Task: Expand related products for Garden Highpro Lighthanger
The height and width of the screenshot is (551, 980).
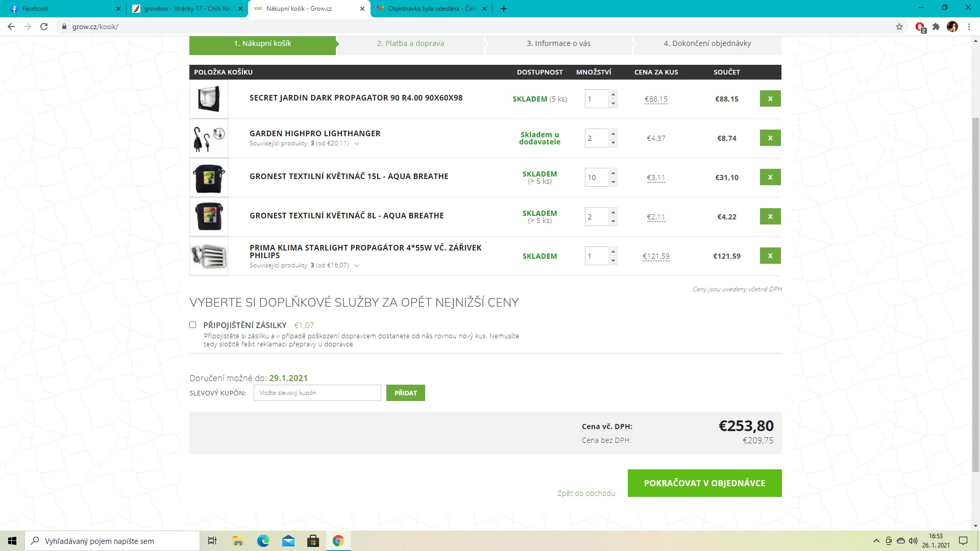Action: pos(356,143)
